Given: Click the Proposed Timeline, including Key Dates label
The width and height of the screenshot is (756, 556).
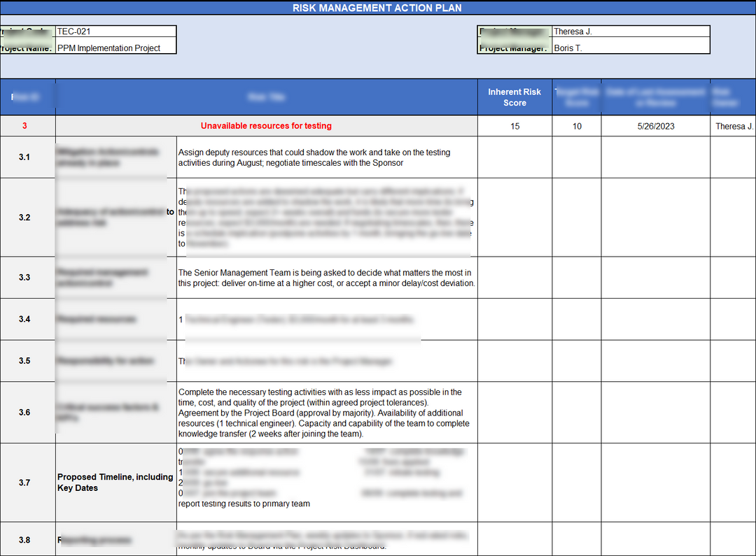Looking at the screenshot, I should coord(115,483).
